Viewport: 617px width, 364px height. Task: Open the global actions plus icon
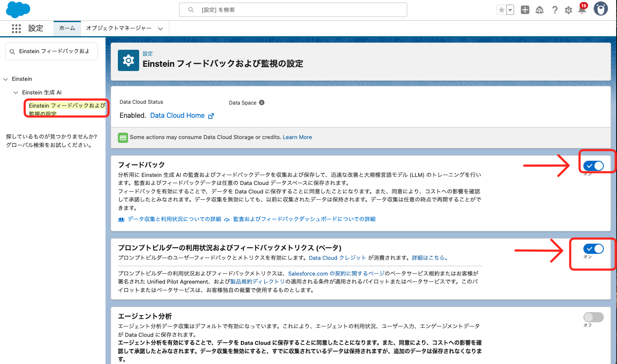tap(525, 10)
